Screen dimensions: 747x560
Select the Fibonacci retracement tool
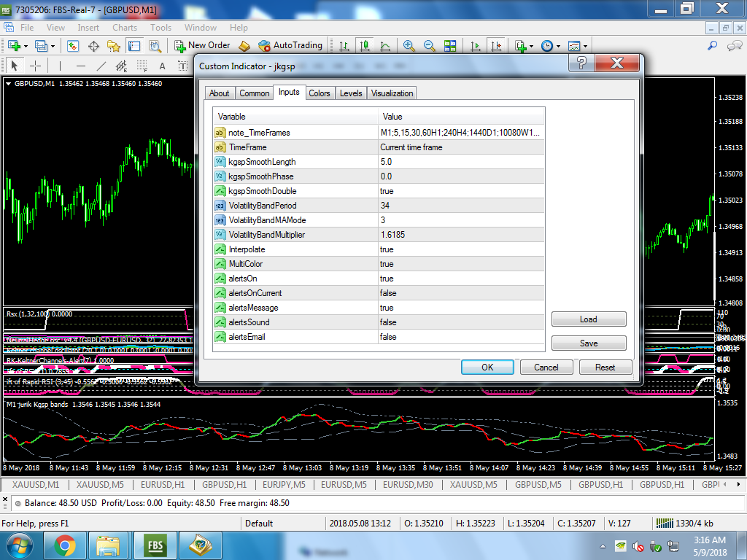(x=142, y=66)
